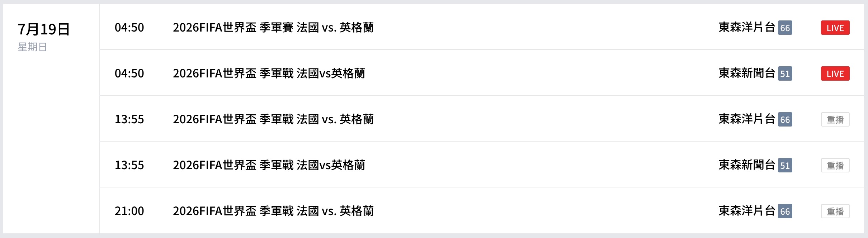
Task: Click 東森新聞台 channel name in second row
Action: (747, 73)
